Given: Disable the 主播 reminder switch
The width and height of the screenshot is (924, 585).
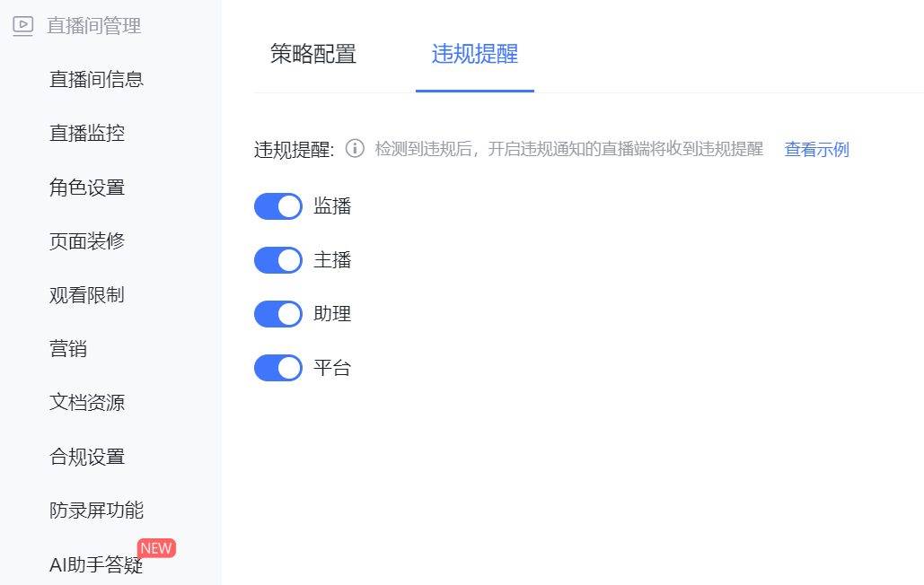Looking at the screenshot, I should coord(278,260).
